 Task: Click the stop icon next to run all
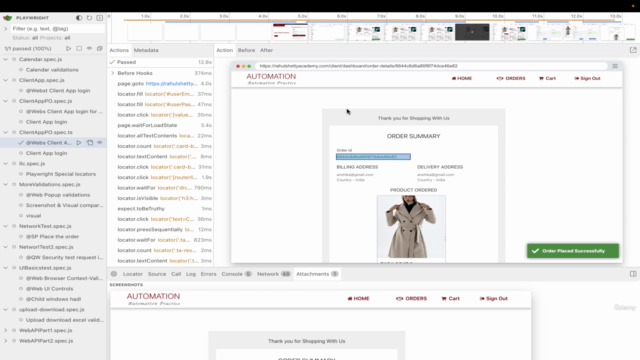coord(79,49)
